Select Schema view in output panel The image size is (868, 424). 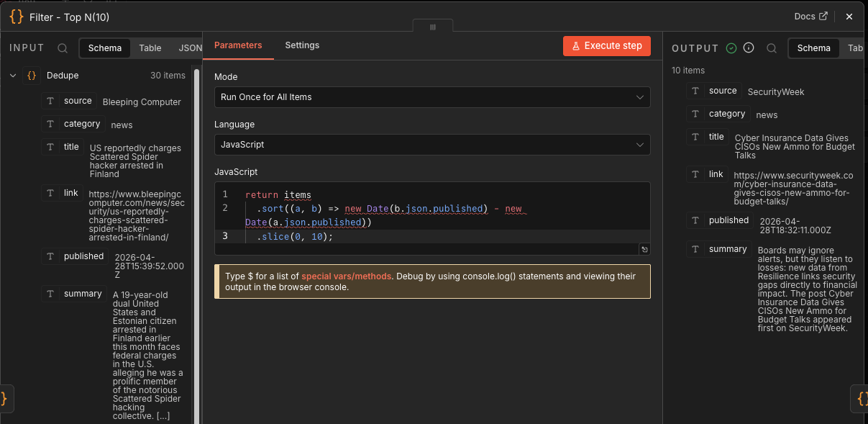814,48
